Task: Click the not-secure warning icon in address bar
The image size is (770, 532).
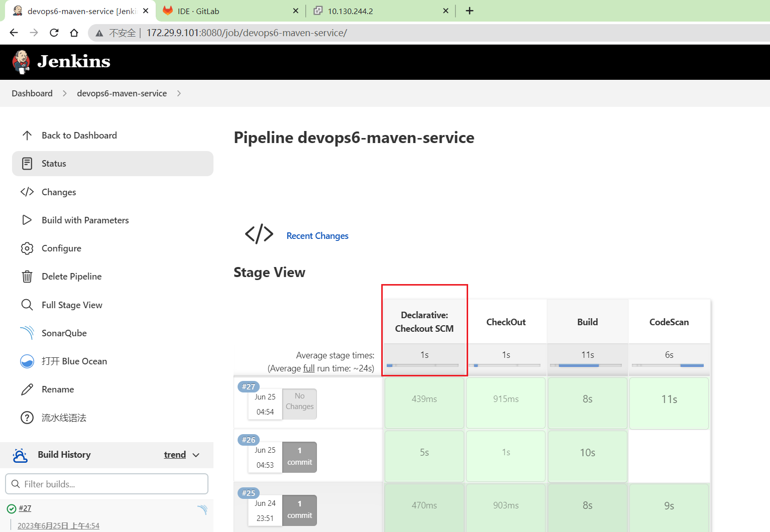Action: pyautogui.click(x=99, y=33)
